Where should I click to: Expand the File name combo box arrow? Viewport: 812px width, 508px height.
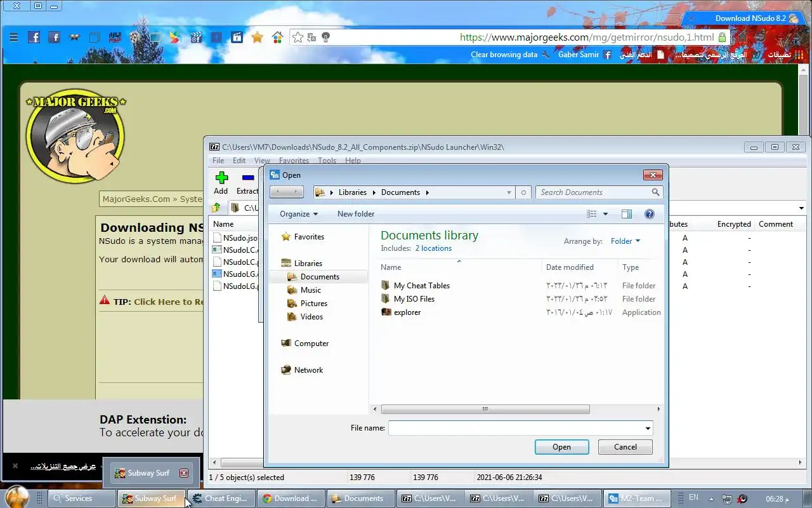(x=648, y=429)
